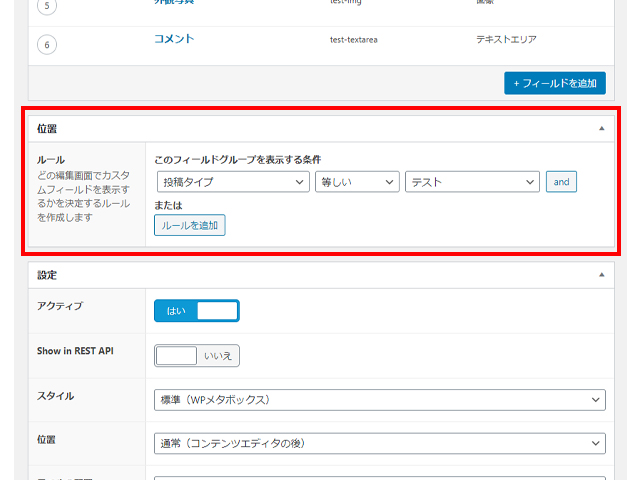Click the and rule button
Image resolution: width=640 pixels, height=480 pixels.
click(x=561, y=182)
